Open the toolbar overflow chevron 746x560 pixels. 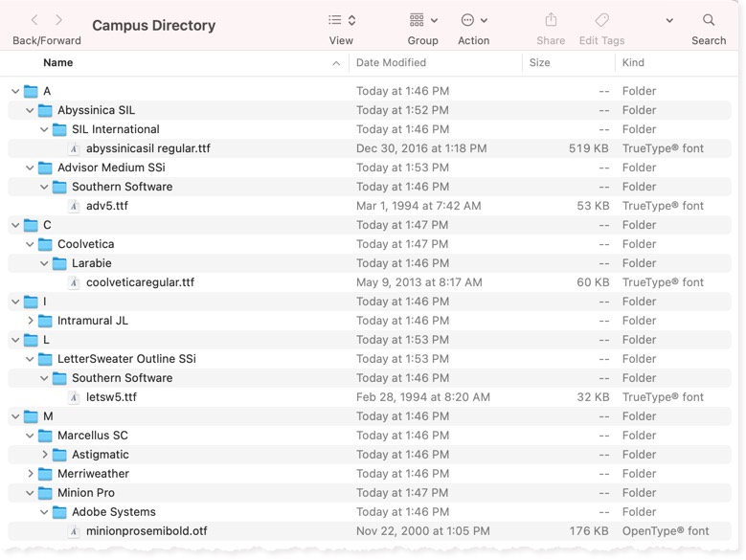[x=669, y=20]
